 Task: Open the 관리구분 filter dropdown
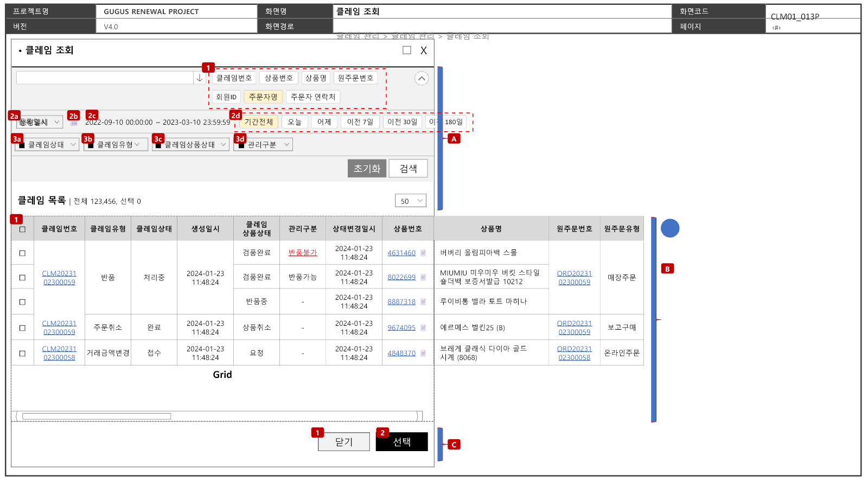263,145
